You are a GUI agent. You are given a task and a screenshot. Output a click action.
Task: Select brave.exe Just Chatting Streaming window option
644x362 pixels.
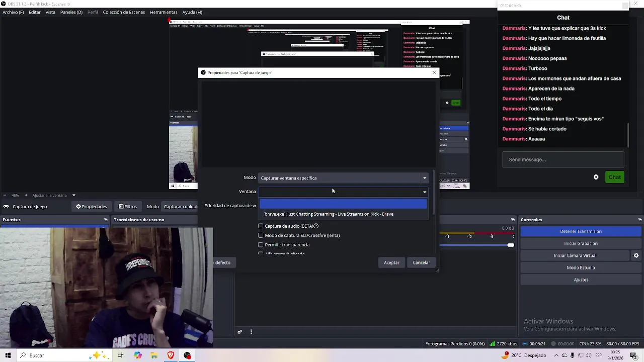(x=343, y=214)
